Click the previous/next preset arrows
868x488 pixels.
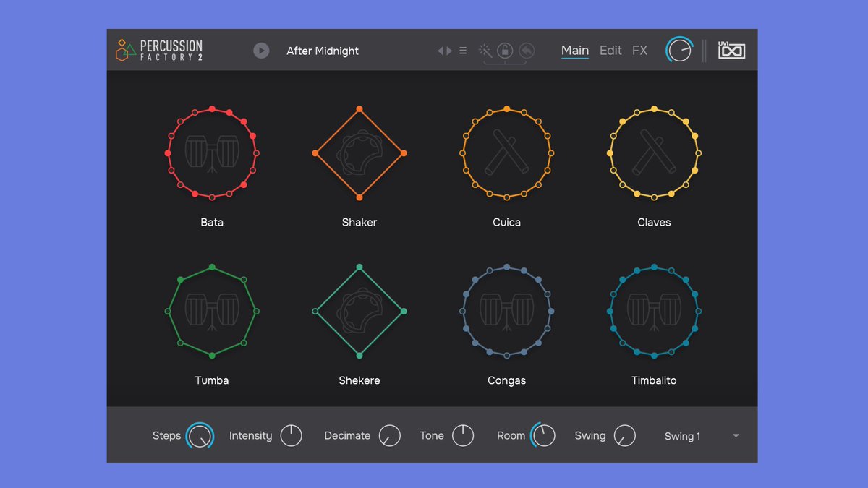tap(445, 51)
